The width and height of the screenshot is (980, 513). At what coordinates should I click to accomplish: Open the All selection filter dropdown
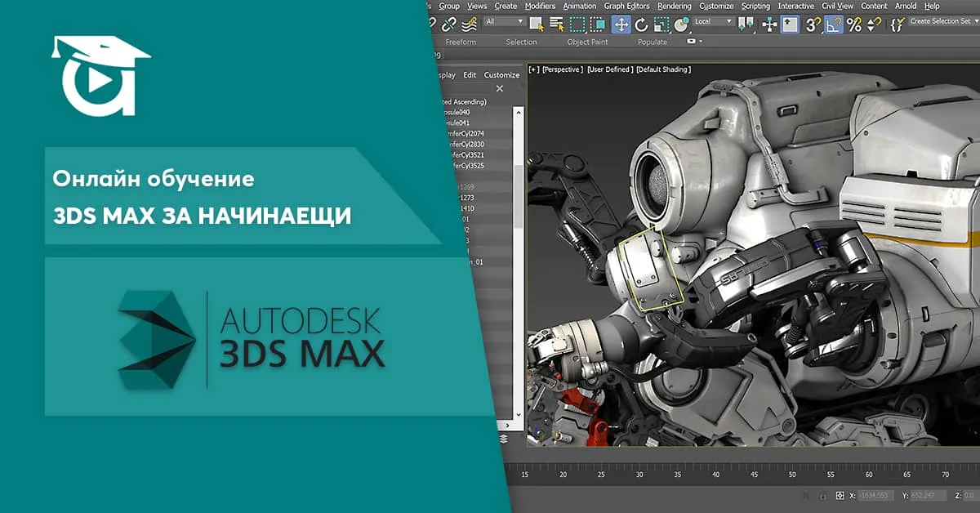tap(505, 22)
